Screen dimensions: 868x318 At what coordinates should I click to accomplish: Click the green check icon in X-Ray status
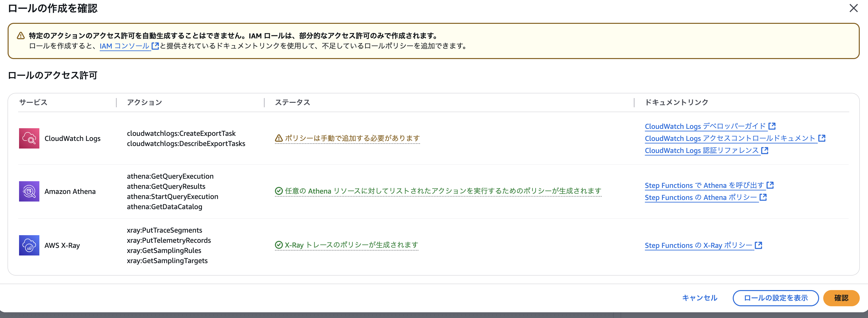[x=279, y=245]
